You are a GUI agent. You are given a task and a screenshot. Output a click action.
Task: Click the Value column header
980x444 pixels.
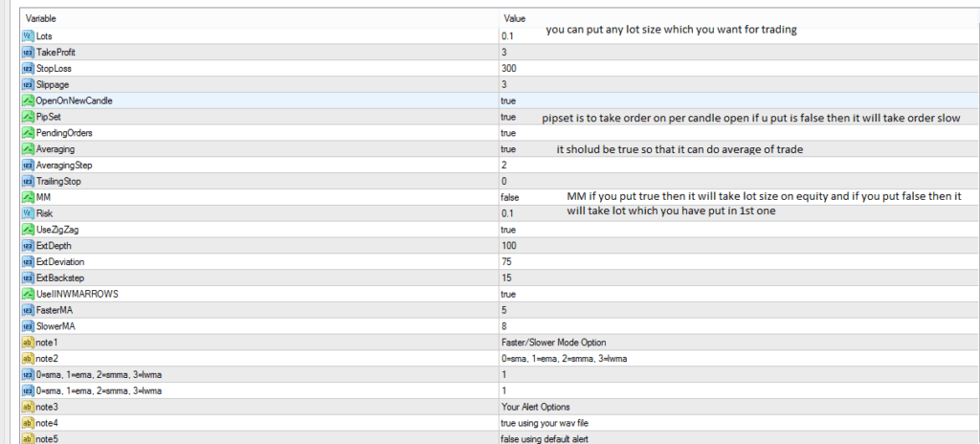pyautogui.click(x=514, y=18)
